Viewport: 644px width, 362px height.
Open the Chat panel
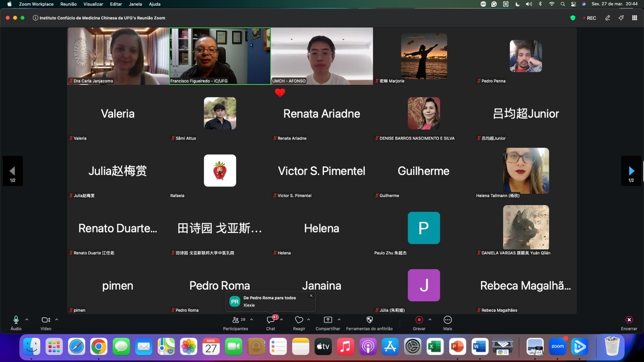click(270, 320)
